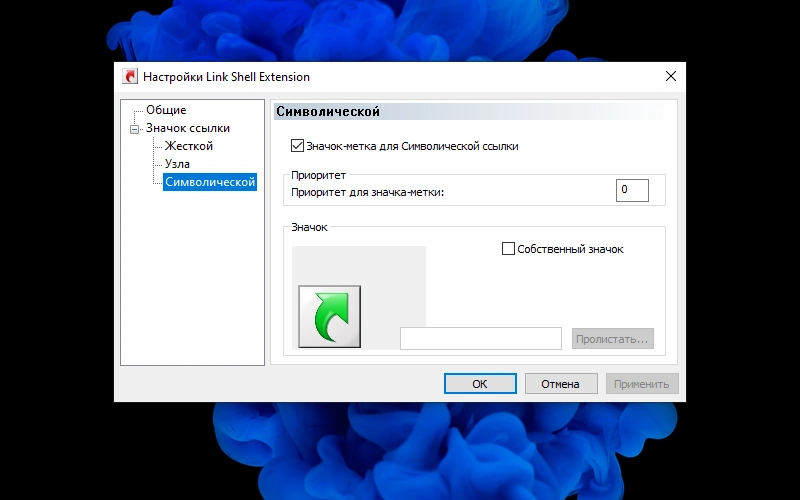This screenshot has width=800, height=500.
Task: Select the Символической tree item
Action: pos(210,182)
